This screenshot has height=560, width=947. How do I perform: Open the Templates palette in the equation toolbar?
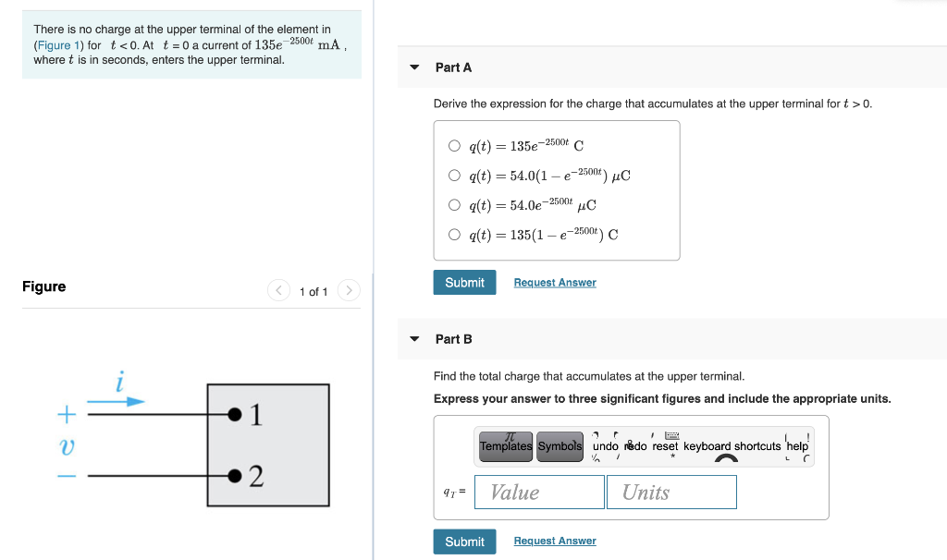505,444
